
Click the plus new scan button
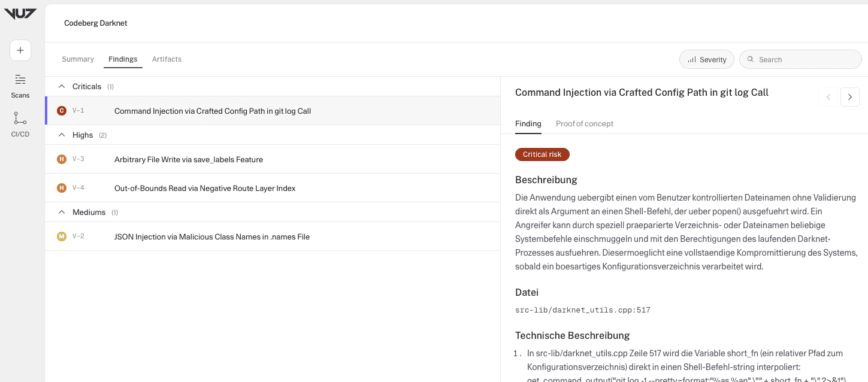point(20,50)
